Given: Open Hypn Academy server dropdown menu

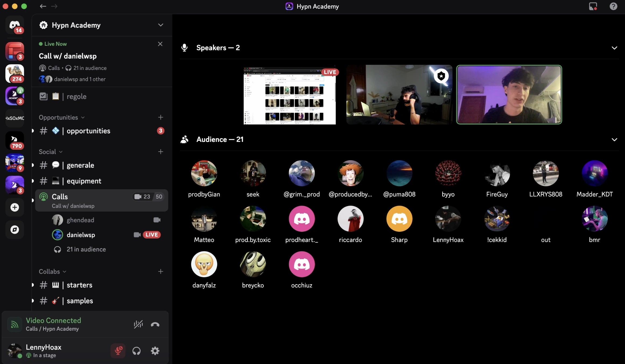Looking at the screenshot, I should pos(161,25).
